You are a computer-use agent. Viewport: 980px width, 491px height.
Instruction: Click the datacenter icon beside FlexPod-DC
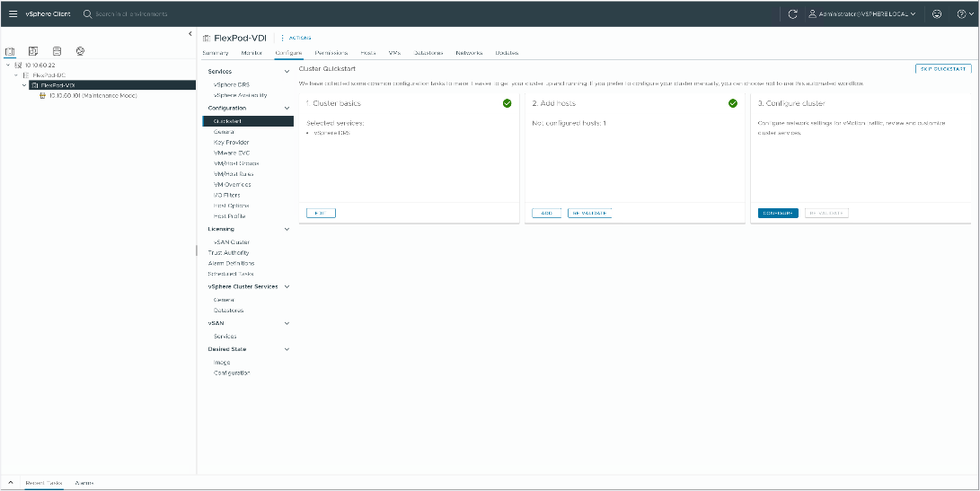click(x=26, y=75)
